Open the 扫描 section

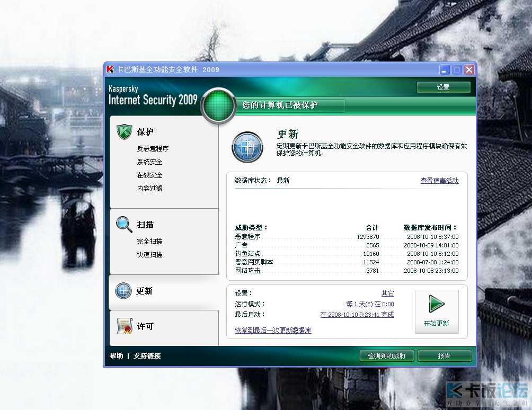145,225
